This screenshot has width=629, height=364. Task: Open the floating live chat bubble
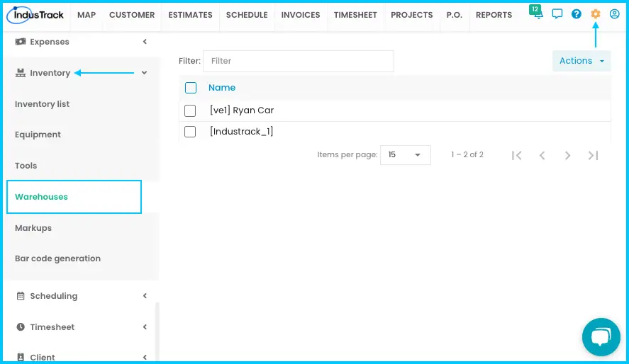pos(601,337)
